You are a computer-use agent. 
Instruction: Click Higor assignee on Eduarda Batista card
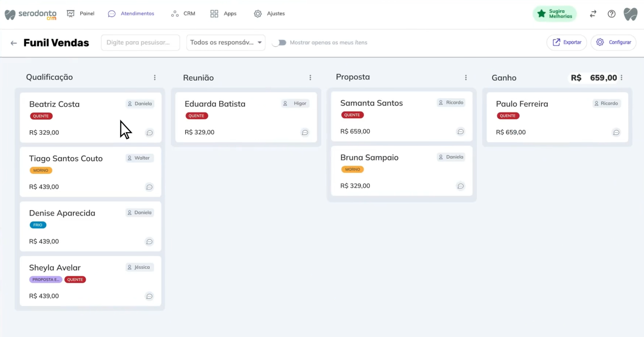tap(295, 103)
